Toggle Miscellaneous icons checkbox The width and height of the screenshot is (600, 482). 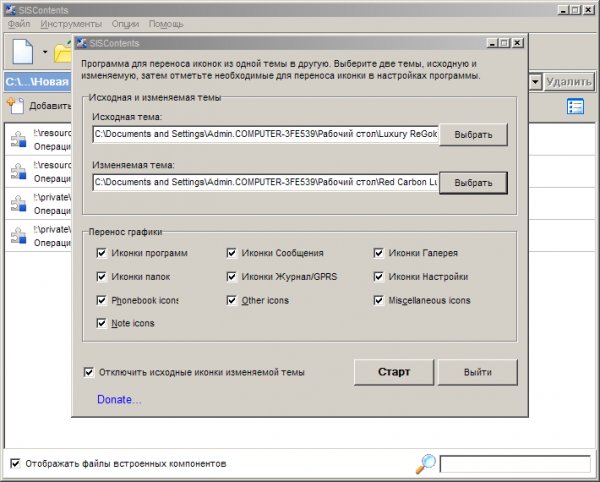(378, 300)
